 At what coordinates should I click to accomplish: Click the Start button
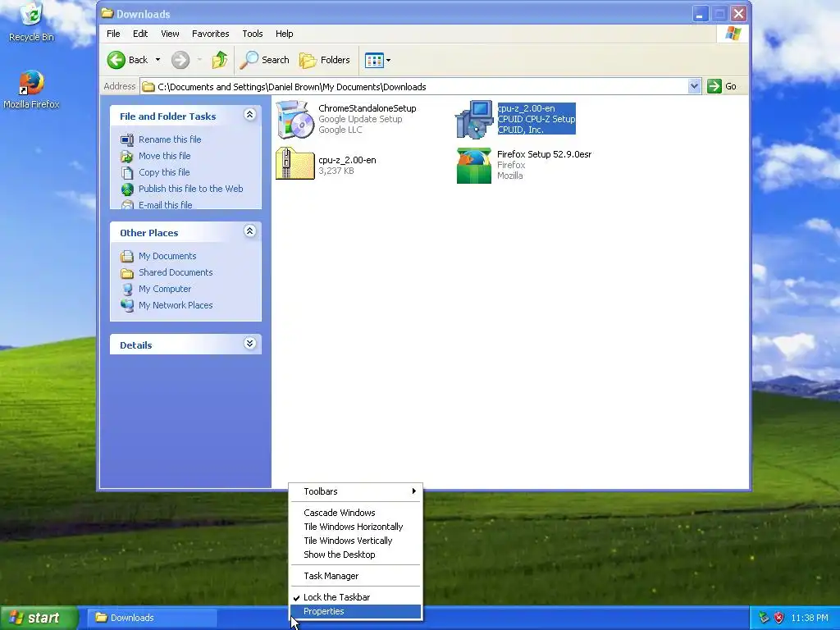pos(39,618)
